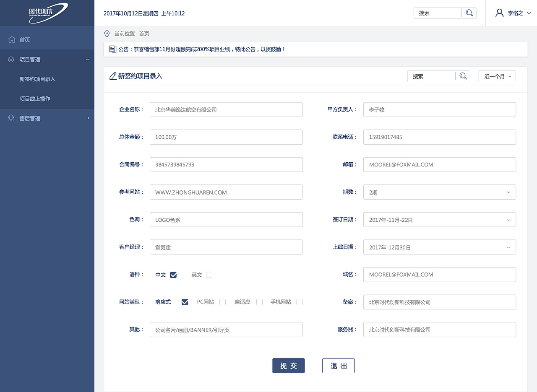
Task: Click the 首页 breadcrumb after 当前位置
Action: [x=144, y=34]
